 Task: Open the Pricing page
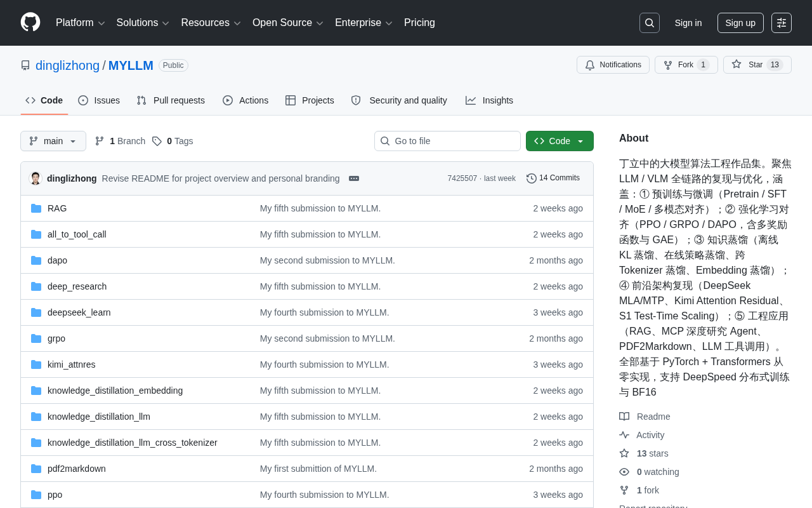click(419, 23)
